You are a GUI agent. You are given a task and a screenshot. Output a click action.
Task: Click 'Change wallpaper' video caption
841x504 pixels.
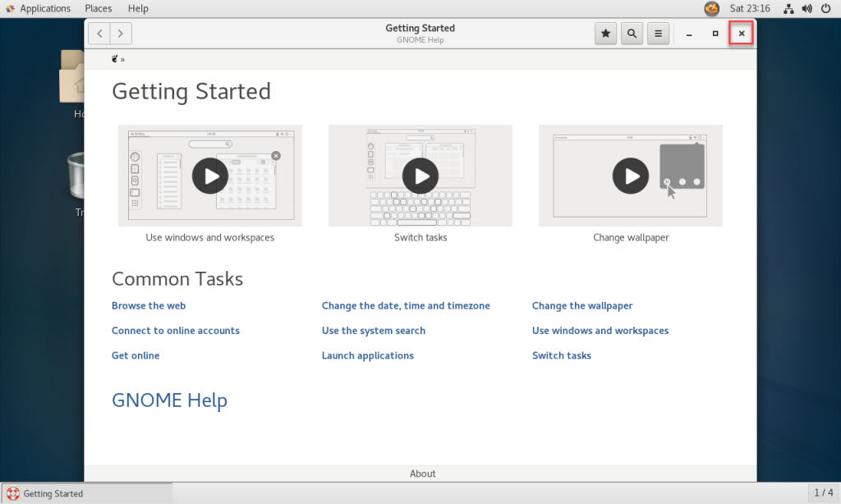pyautogui.click(x=631, y=237)
